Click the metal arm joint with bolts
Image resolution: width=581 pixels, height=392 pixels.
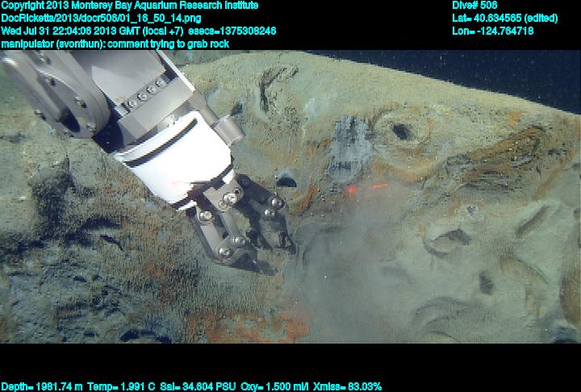click(77, 101)
